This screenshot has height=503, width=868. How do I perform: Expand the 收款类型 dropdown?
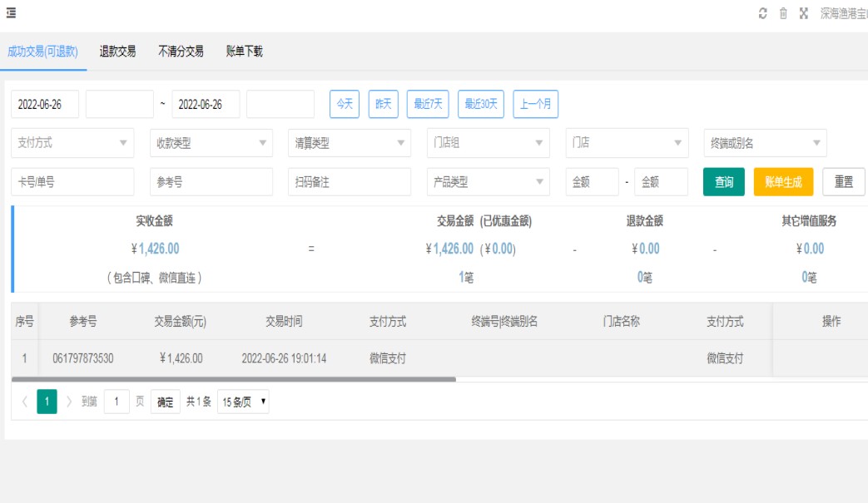[211, 143]
